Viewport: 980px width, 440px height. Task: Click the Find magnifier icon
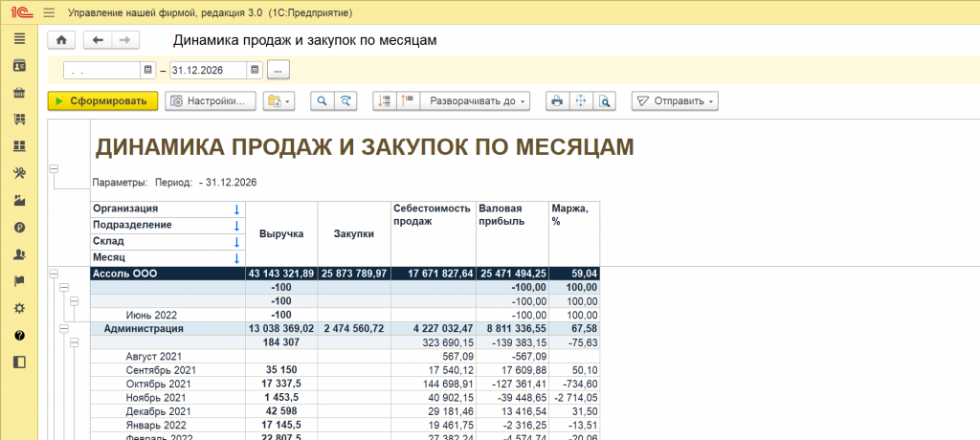[323, 100]
